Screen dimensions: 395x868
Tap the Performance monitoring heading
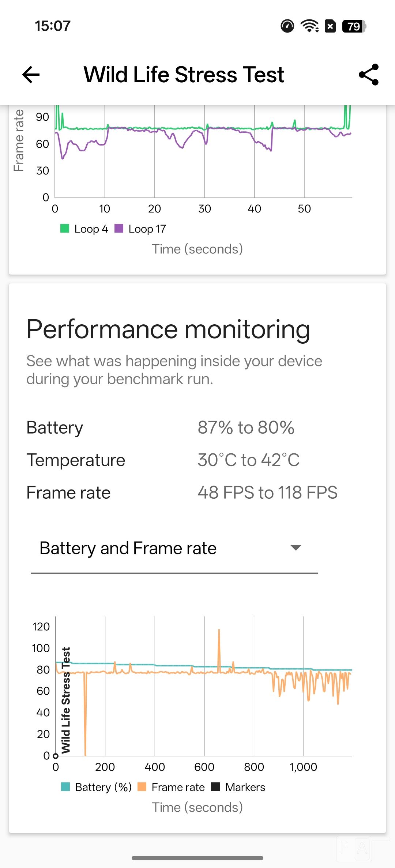[168, 329]
